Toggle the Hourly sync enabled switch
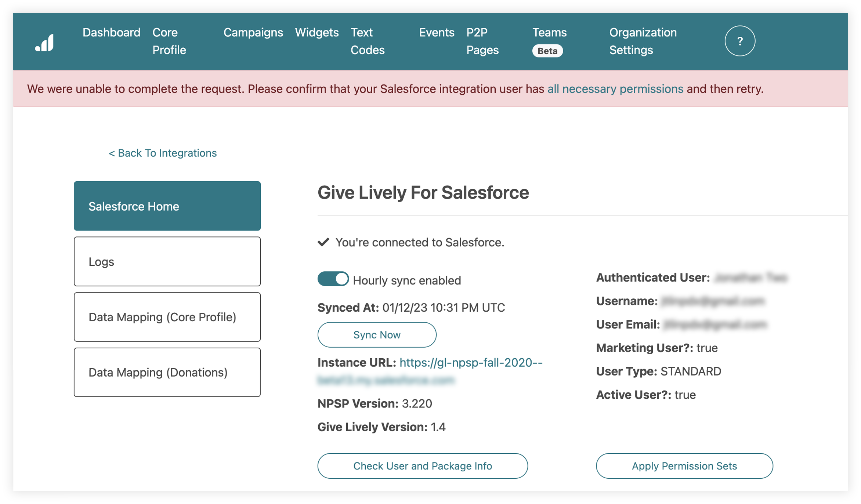This screenshot has height=504, width=861. (333, 279)
